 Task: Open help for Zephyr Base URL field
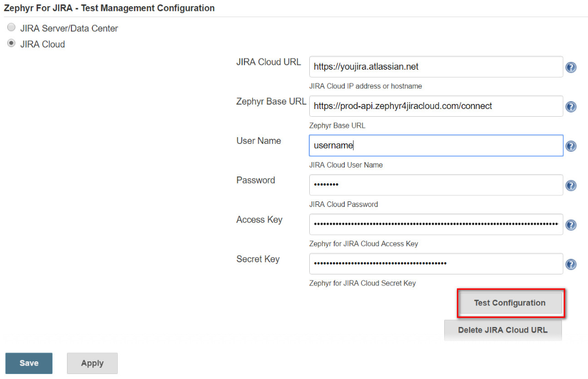point(571,107)
